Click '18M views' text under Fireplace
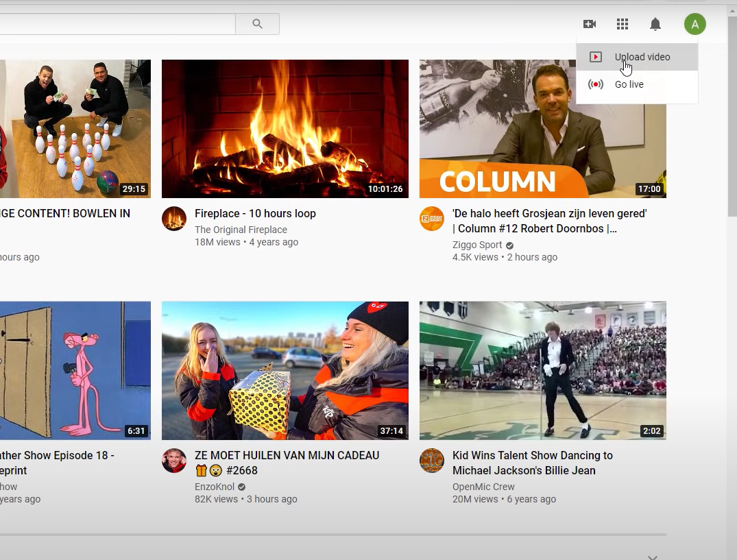The image size is (737, 560). pos(217,243)
